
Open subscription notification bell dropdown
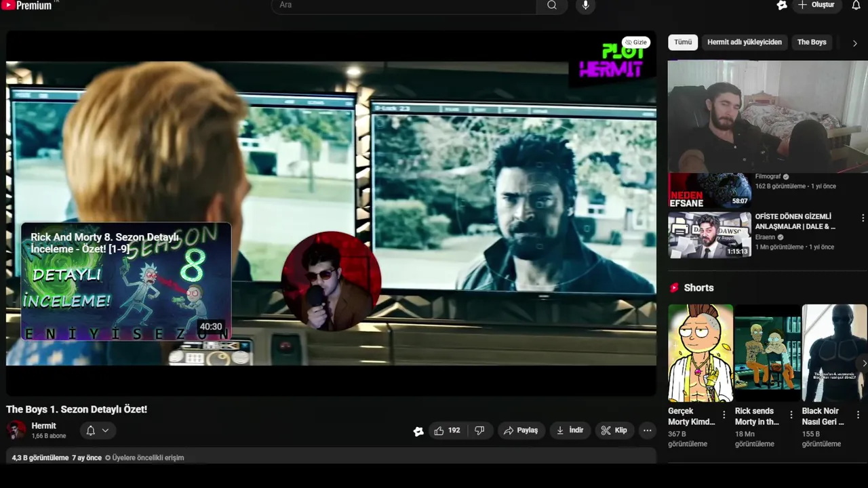click(x=98, y=430)
